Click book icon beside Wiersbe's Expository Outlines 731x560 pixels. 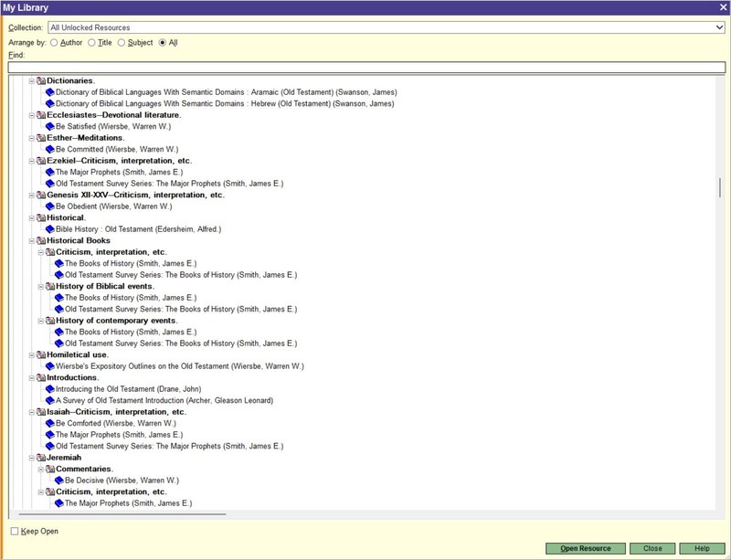[50, 366]
